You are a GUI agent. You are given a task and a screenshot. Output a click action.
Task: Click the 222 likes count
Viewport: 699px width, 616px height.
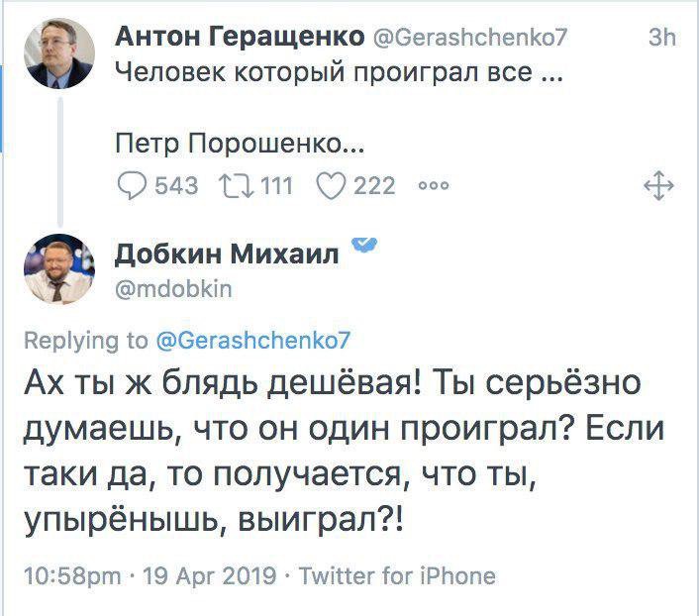tap(374, 185)
